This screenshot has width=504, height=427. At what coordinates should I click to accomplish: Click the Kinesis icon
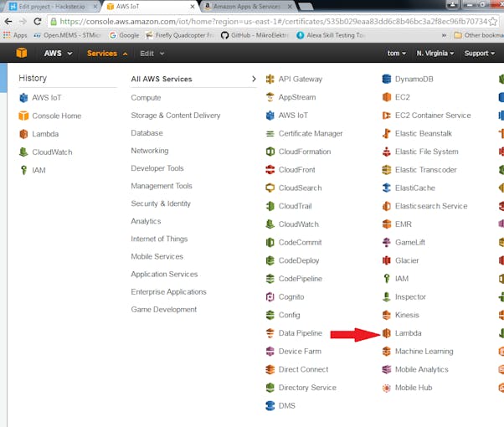click(387, 315)
